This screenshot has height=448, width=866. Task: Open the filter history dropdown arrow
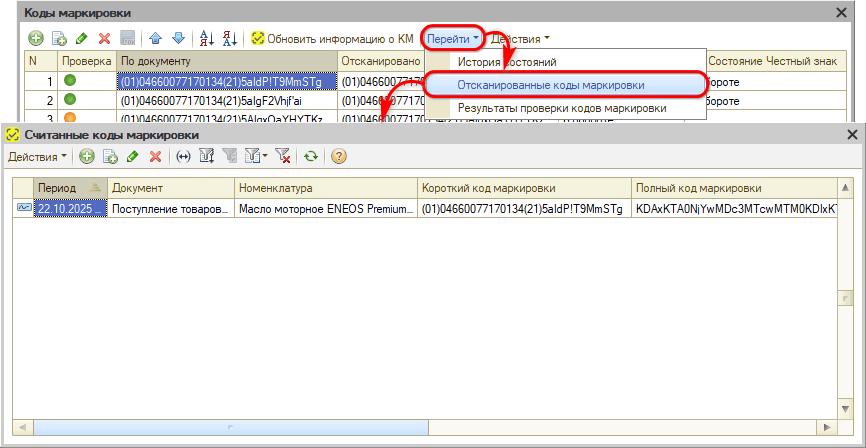coord(265,156)
